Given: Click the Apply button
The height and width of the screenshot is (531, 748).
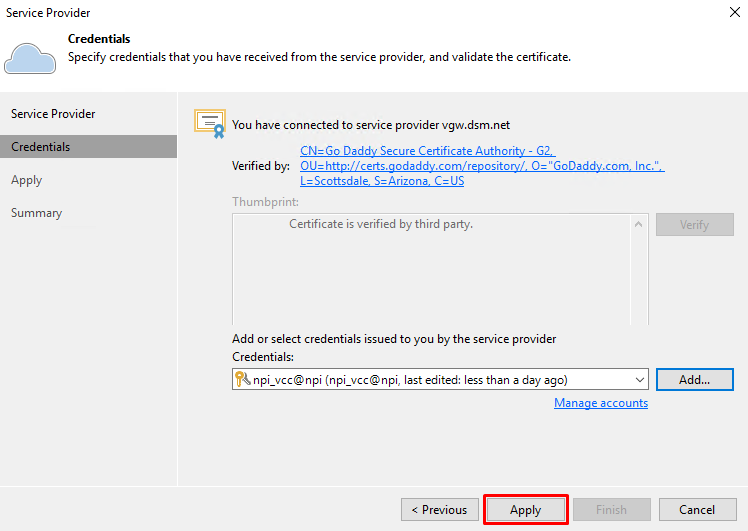Looking at the screenshot, I should (526, 510).
